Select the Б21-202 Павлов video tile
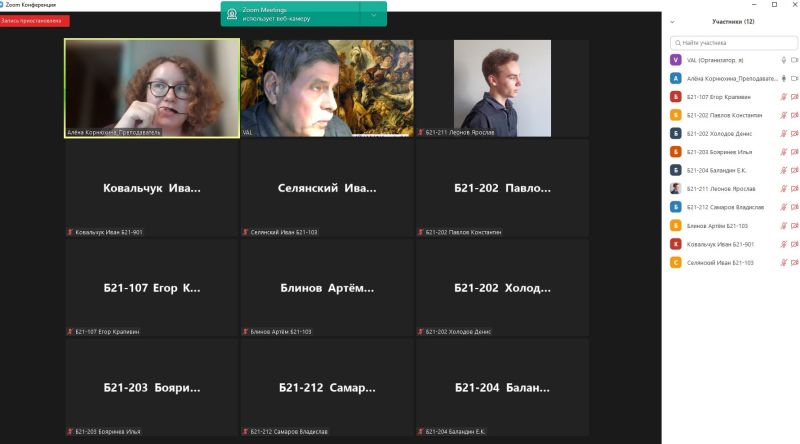 [x=502, y=188]
